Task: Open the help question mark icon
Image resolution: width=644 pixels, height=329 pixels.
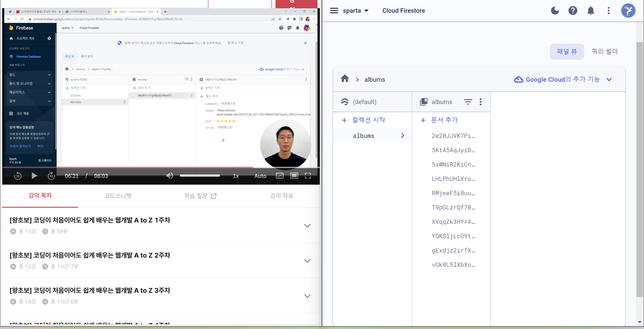Action: tap(573, 11)
